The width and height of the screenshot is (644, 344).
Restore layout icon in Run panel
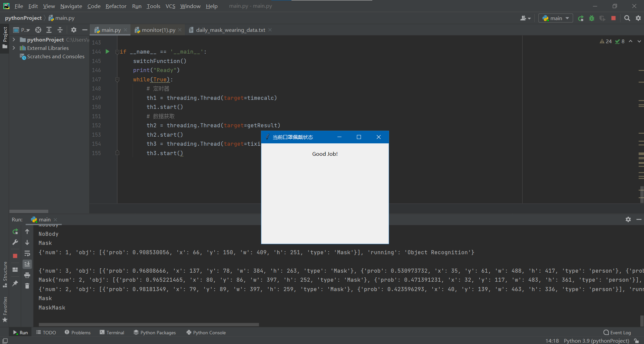pos(15,269)
